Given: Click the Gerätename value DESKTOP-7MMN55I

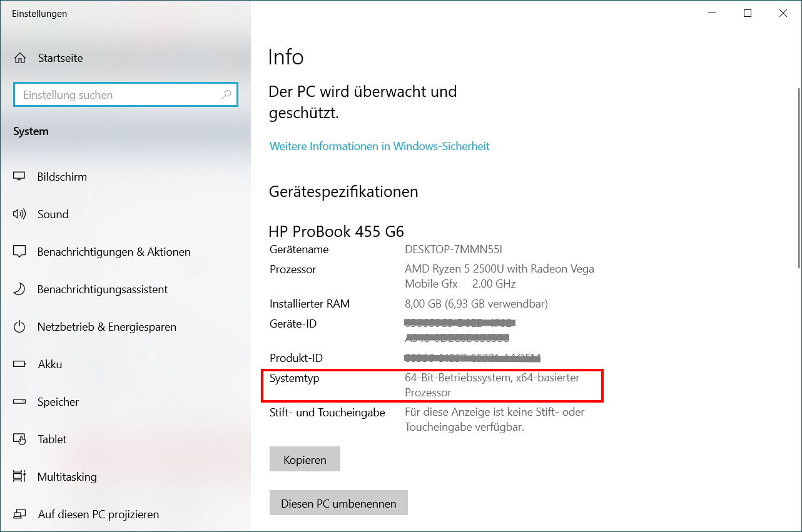Looking at the screenshot, I should 454,249.
